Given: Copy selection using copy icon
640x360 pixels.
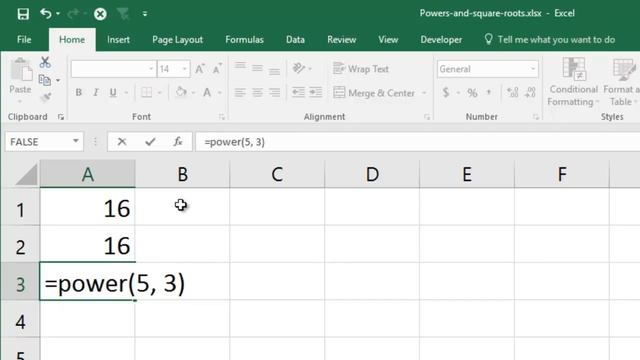Looking at the screenshot, I should (x=44, y=80).
